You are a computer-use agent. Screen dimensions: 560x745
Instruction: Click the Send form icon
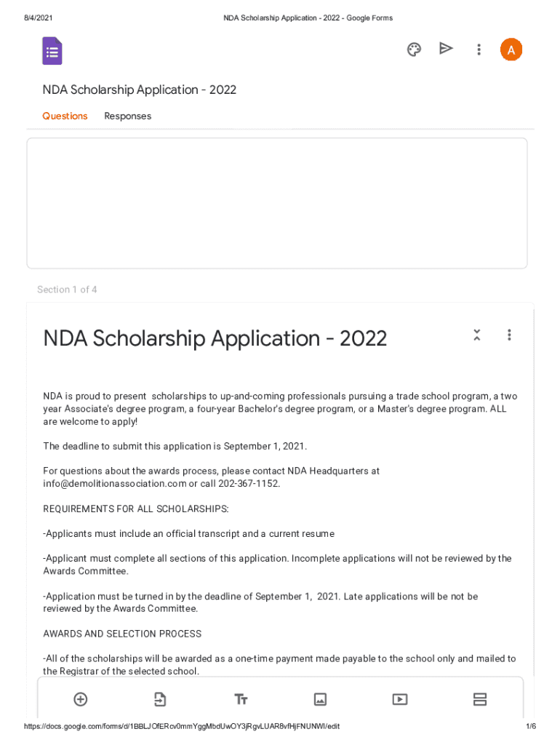coord(447,49)
